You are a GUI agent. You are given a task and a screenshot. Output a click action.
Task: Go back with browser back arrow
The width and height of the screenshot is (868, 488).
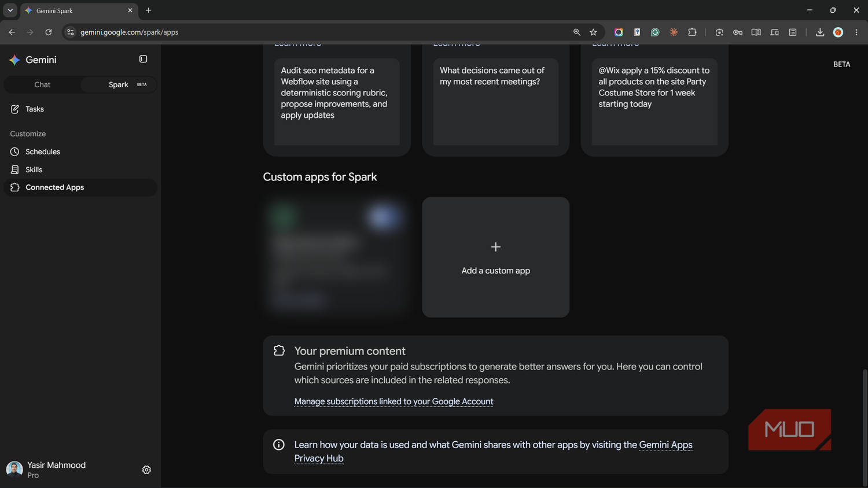12,32
